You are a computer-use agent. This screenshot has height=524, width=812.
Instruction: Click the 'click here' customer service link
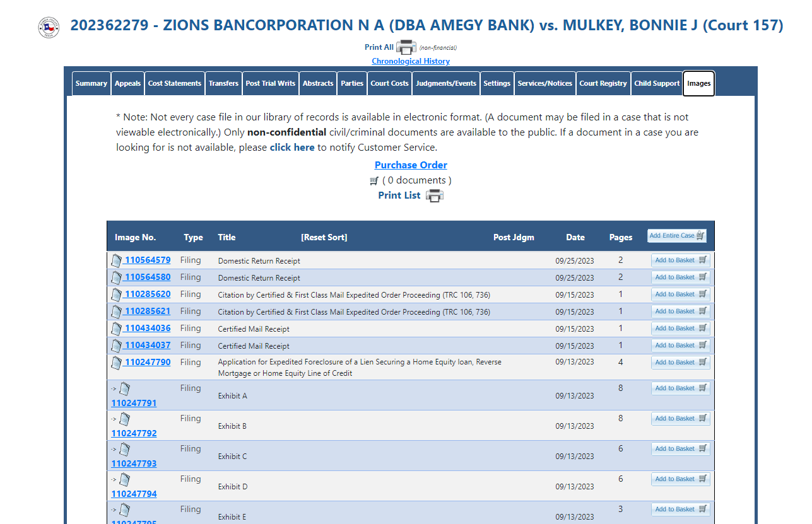(292, 148)
